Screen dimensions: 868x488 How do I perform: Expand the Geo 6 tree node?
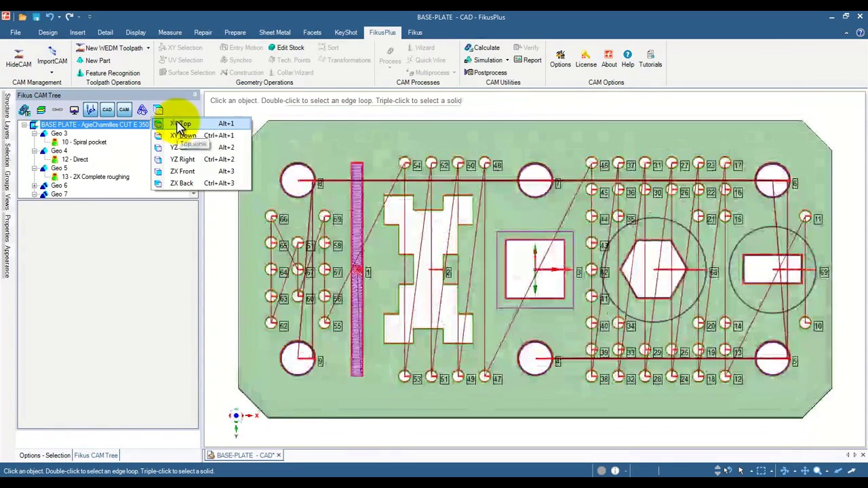(x=35, y=186)
